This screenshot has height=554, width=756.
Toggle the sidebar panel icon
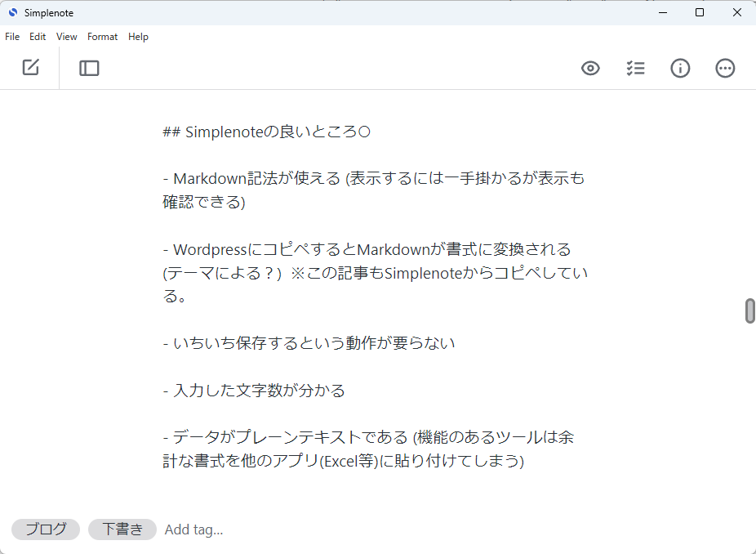click(89, 68)
